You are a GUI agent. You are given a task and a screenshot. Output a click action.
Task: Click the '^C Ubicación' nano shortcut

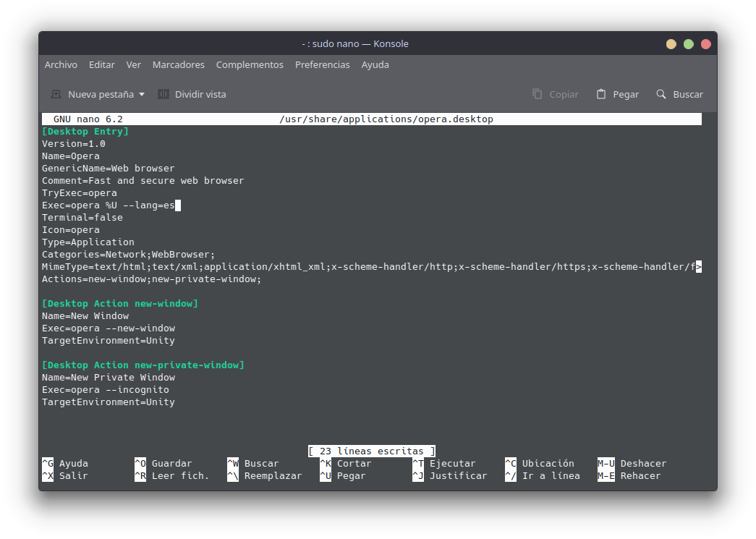540,463
